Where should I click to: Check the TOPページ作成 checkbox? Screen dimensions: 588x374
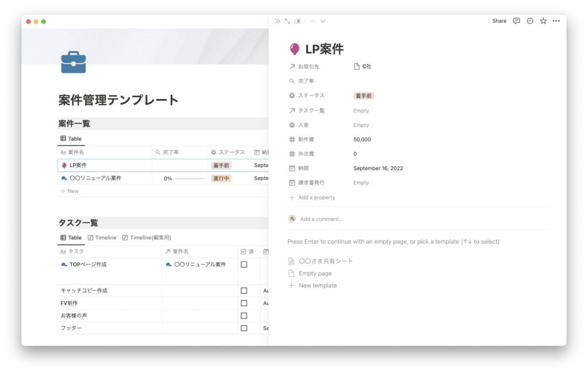[244, 264]
